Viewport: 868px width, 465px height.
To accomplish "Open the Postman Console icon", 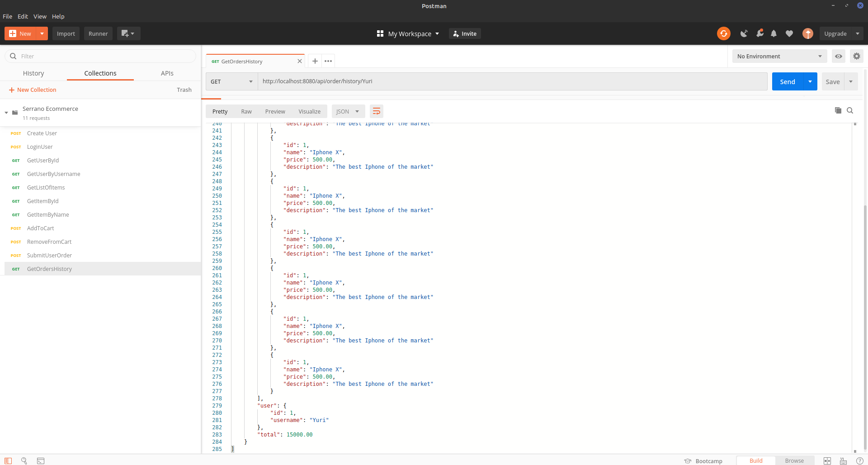I will (x=41, y=460).
